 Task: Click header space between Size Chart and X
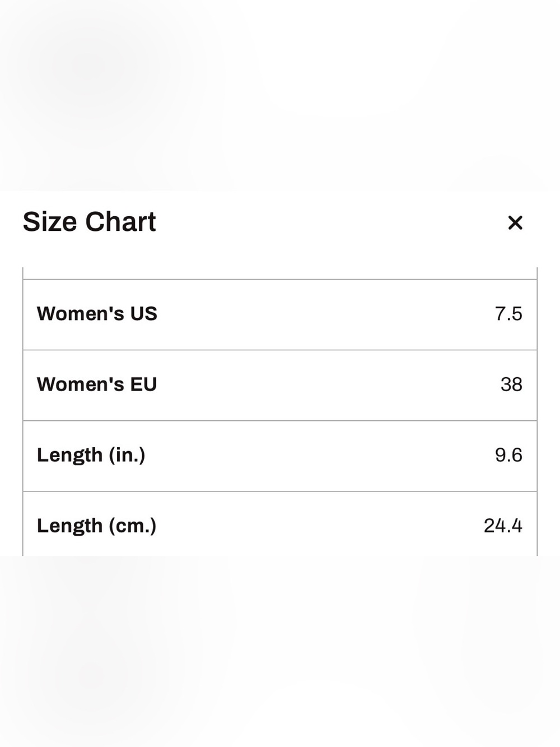coord(330,222)
